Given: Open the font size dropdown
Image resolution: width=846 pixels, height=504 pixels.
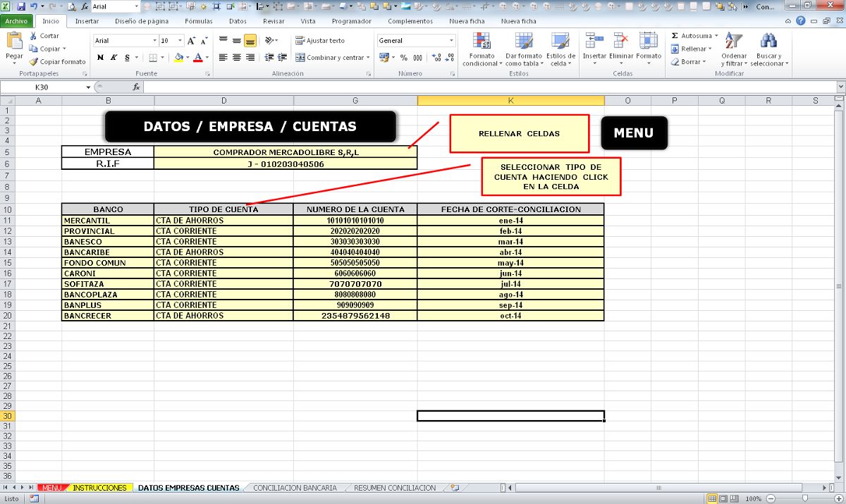Looking at the screenshot, I should (x=180, y=41).
